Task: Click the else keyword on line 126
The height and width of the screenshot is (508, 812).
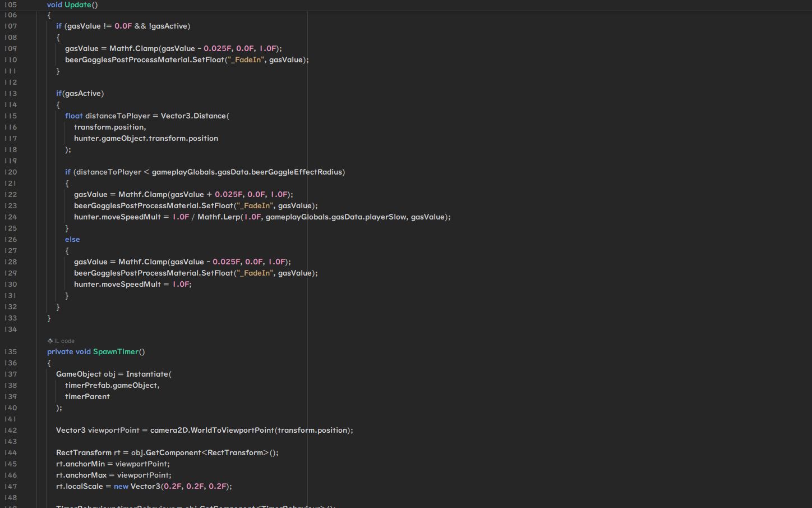Action: coord(72,239)
